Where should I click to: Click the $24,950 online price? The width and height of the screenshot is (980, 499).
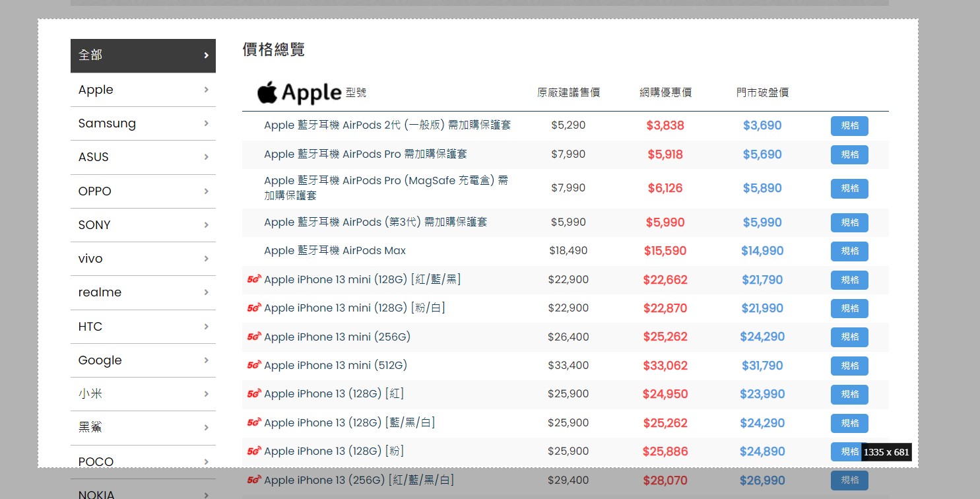pyautogui.click(x=665, y=394)
